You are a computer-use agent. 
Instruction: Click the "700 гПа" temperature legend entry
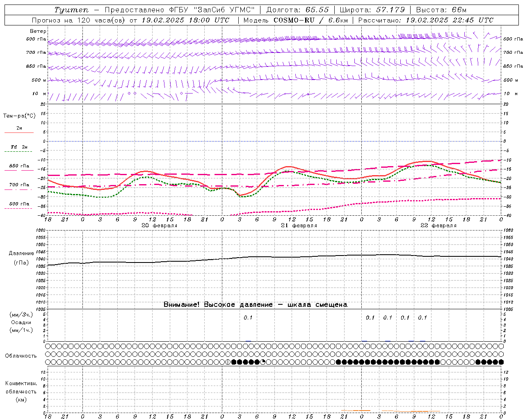coord(19,185)
